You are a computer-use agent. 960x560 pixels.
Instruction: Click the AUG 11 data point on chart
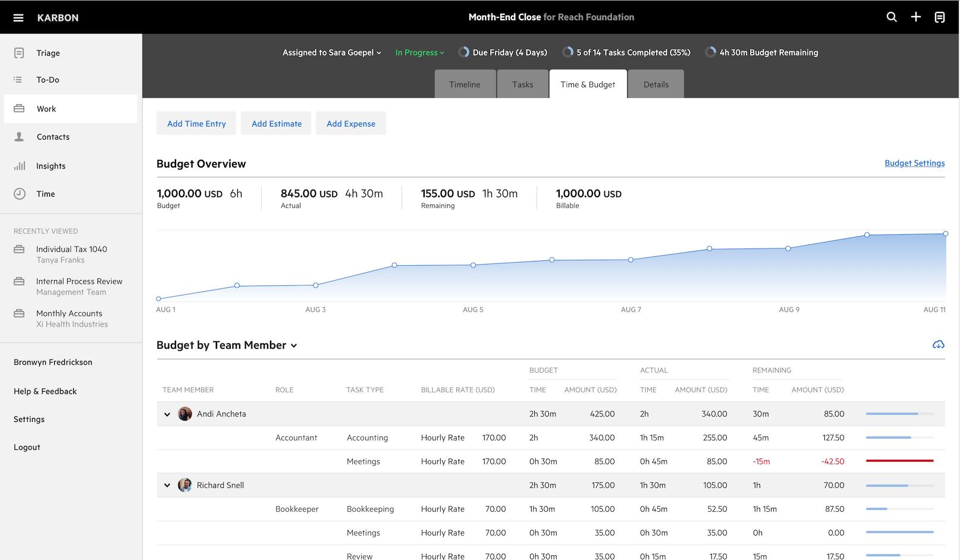point(945,234)
